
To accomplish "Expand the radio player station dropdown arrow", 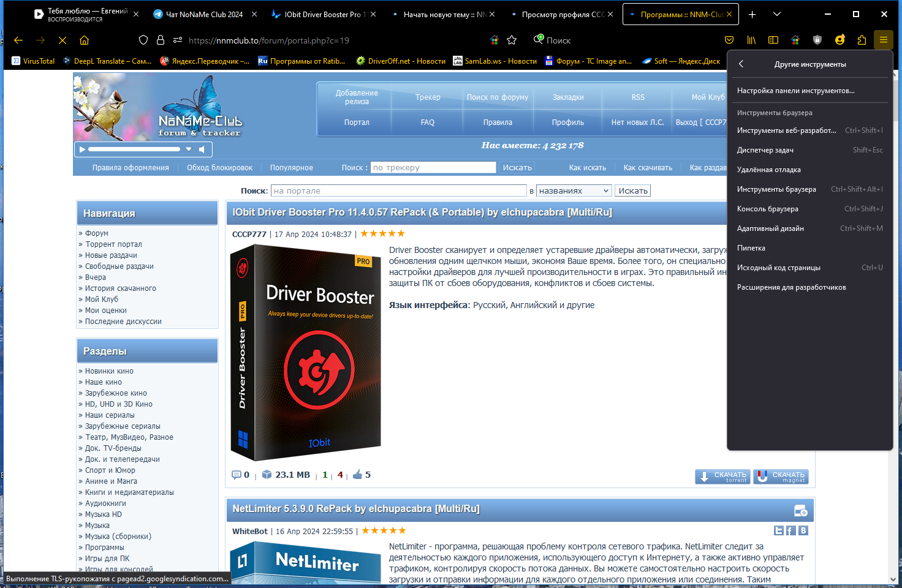I will (189, 149).
